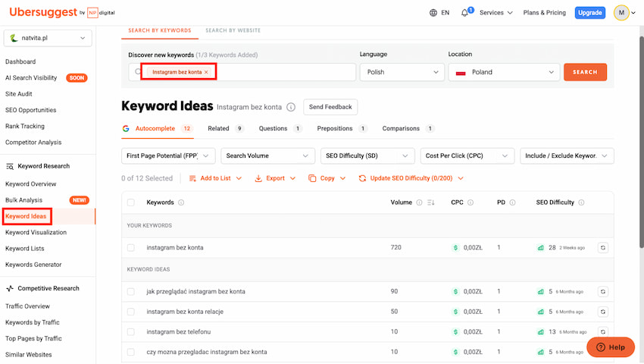Click the Upgrade button
644x364 pixels.
(589, 13)
